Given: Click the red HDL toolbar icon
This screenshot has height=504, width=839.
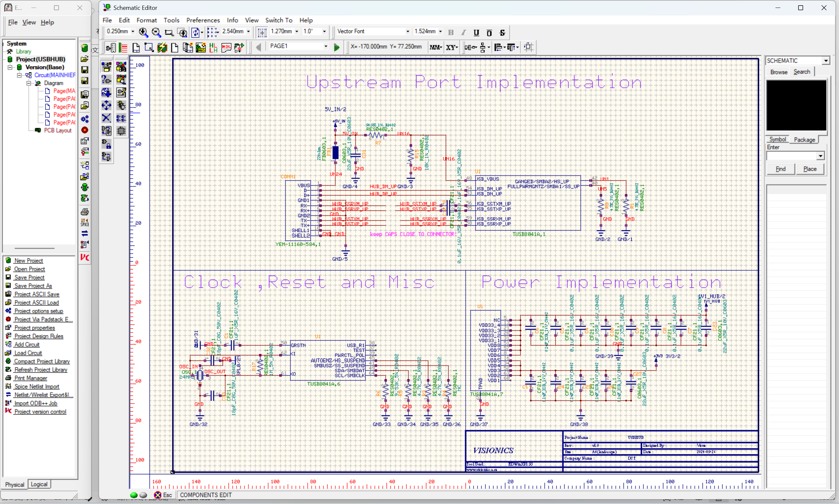Looking at the screenshot, I should [226, 47].
